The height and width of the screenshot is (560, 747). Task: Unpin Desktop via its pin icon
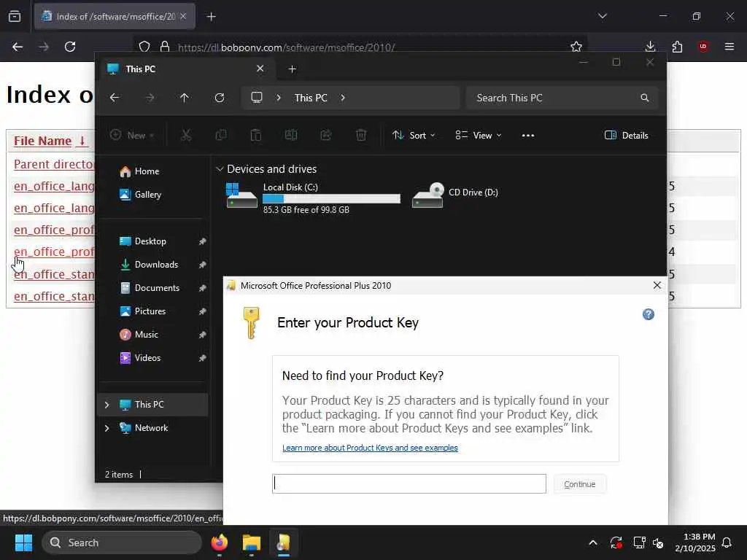[x=203, y=241]
